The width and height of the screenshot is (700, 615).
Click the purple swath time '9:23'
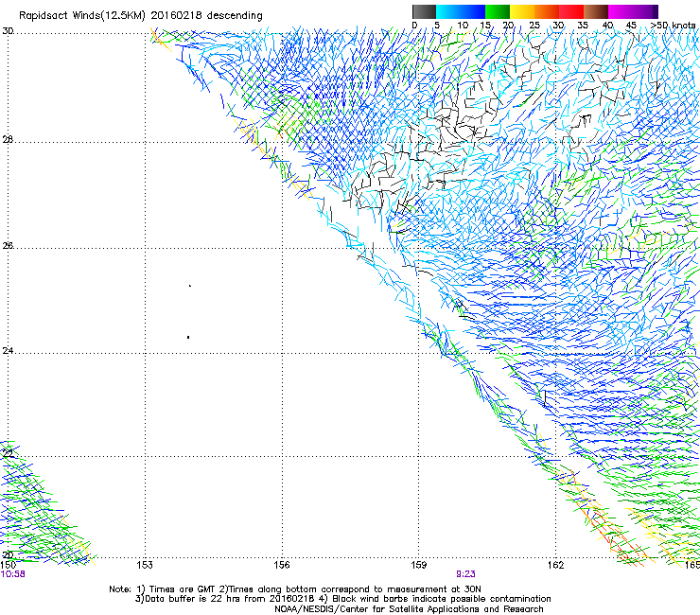coord(465,574)
